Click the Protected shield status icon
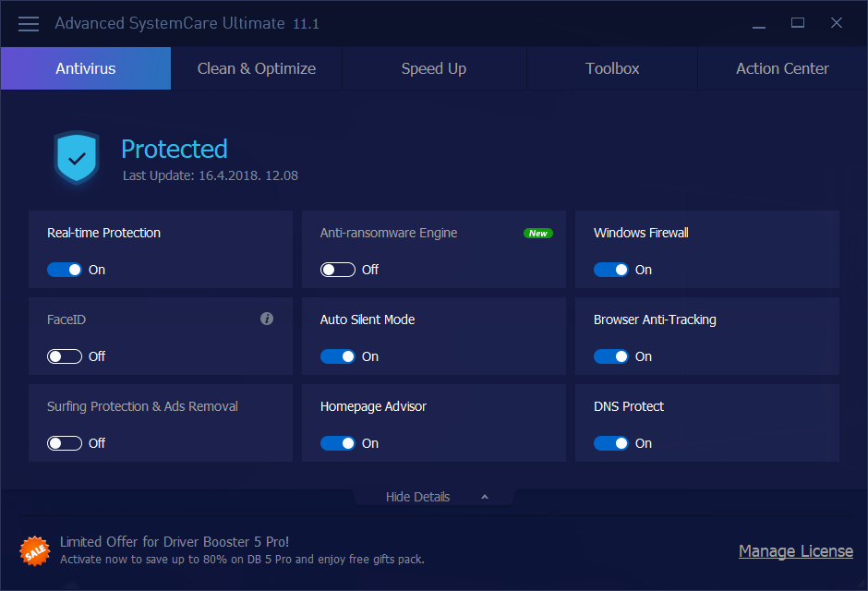This screenshot has width=868, height=591. pos(77,158)
